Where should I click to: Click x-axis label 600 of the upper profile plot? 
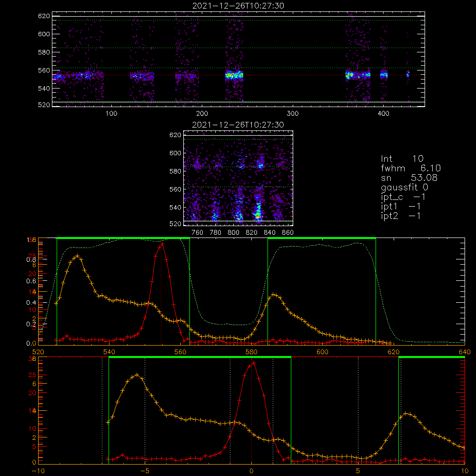point(322,352)
